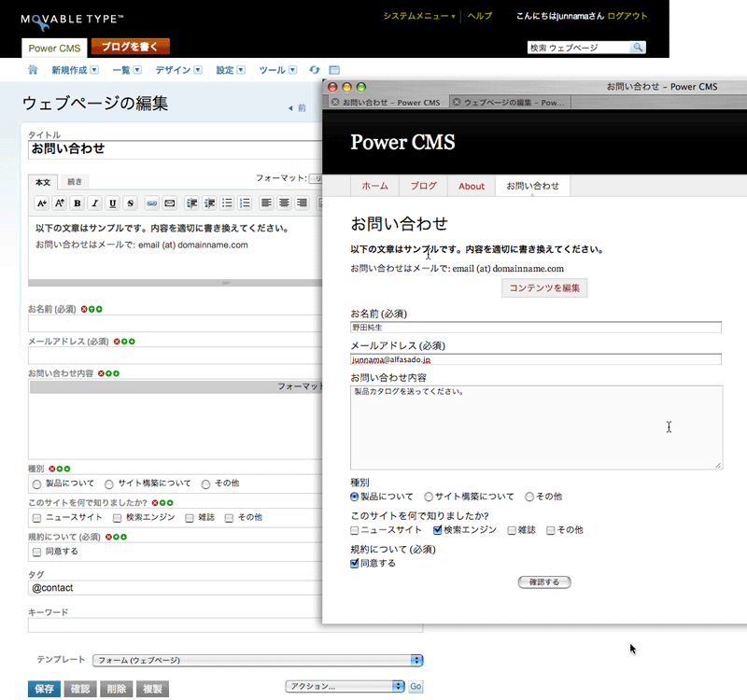
Task: Check 同意する in the editor form
Action: tap(36, 552)
